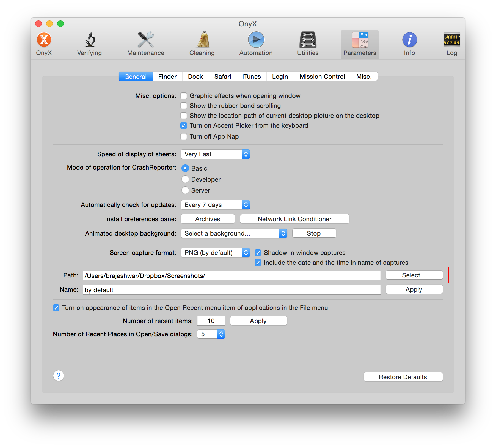496x448 pixels.
Task: Switch to the Finder tab
Action: [x=167, y=77]
